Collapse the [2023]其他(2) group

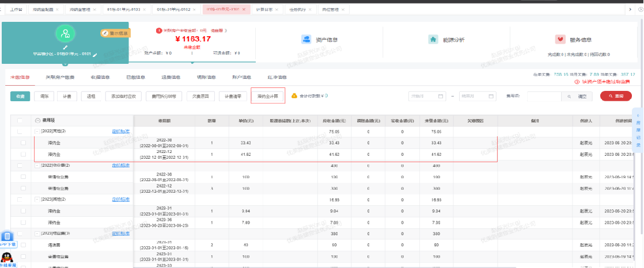point(37,200)
